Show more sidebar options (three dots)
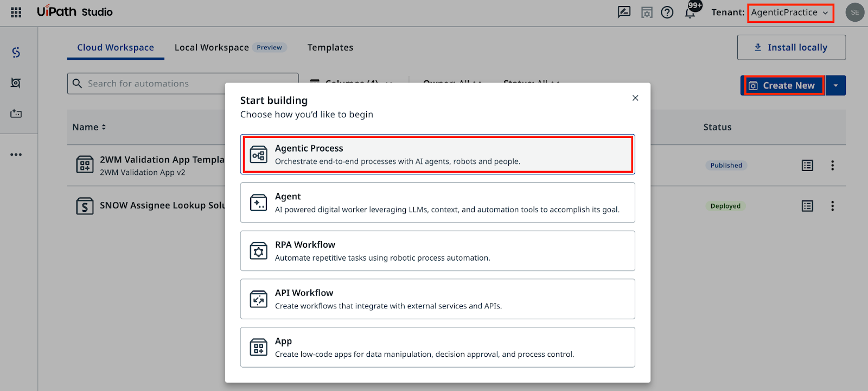This screenshot has width=868, height=391. click(x=16, y=154)
